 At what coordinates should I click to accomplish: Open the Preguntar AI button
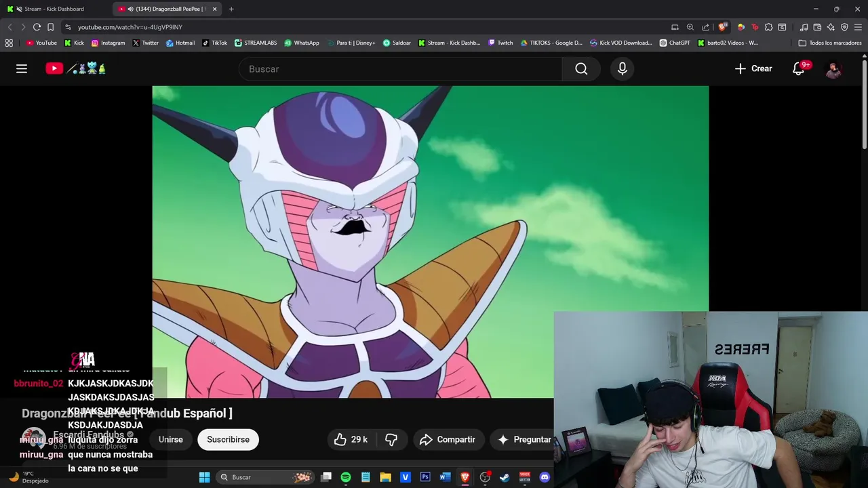click(525, 439)
